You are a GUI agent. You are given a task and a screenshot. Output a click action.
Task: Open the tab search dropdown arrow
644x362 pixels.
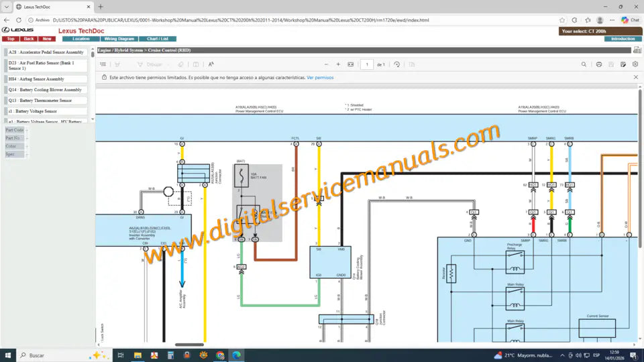coord(7,7)
